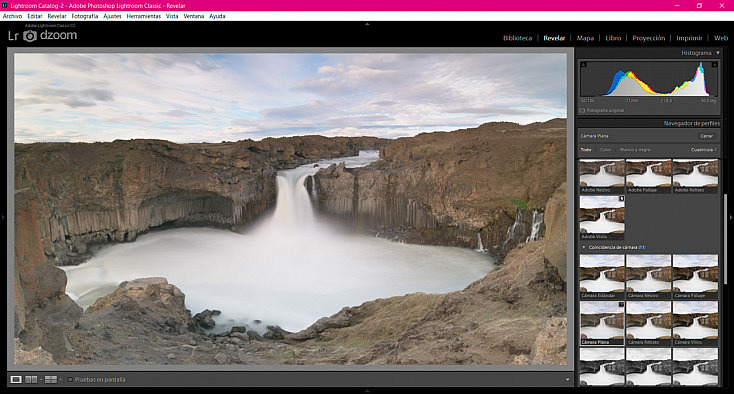Collapse the Histograma panel triangle
The width and height of the screenshot is (734, 394).
click(x=718, y=53)
